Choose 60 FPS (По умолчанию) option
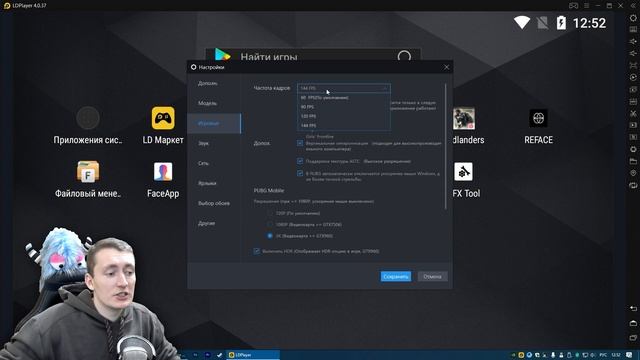Viewport: 640px width, 360px height. [344, 98]
